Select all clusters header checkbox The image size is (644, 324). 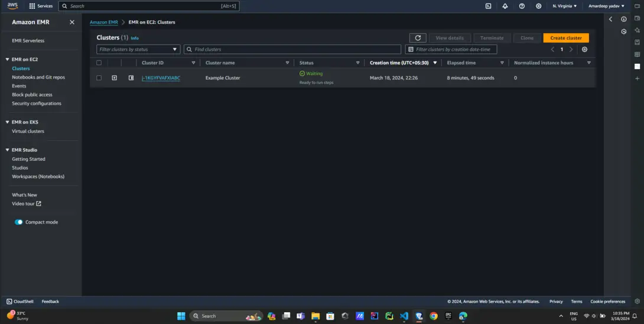(x=99, y=63)
